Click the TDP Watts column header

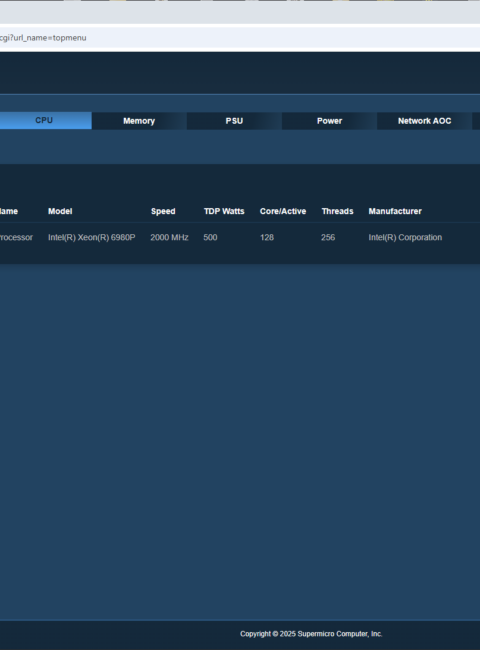(x=224, y=211)
